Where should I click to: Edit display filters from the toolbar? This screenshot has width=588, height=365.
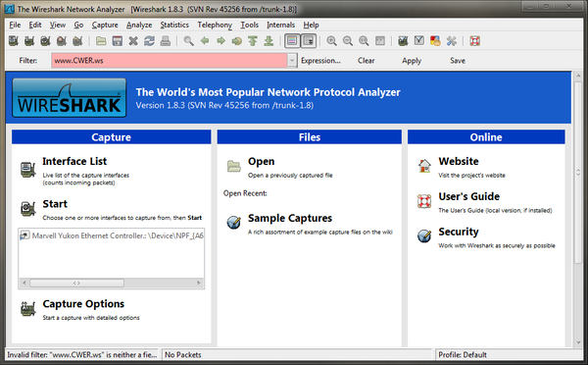click(x=419, y=41)
